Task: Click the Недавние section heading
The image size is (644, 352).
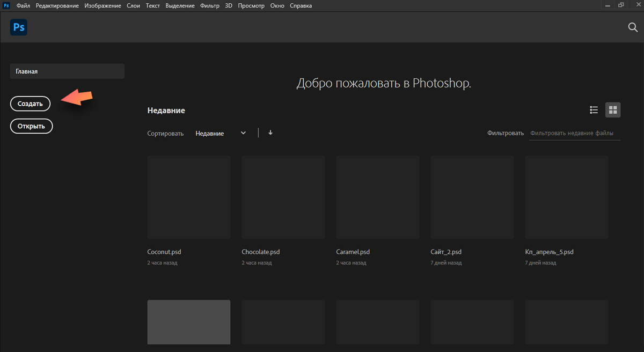Action: pos(166,111)
